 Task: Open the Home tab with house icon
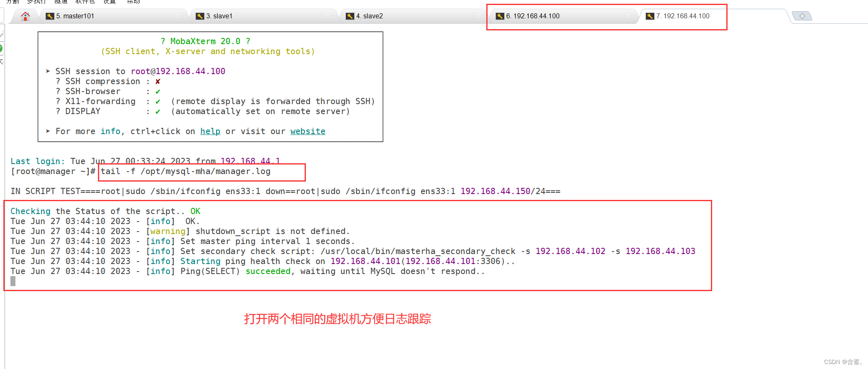pos(25,16)
